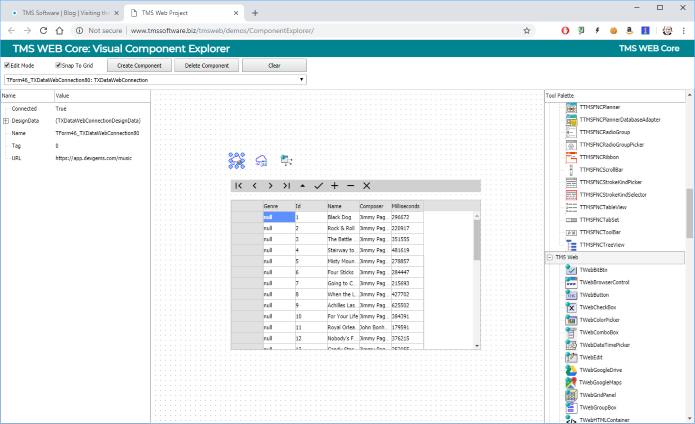695x424 pixels.
Task: Select TTMSFNCRadioGroup palette item
Action: [x=605, y=132]
